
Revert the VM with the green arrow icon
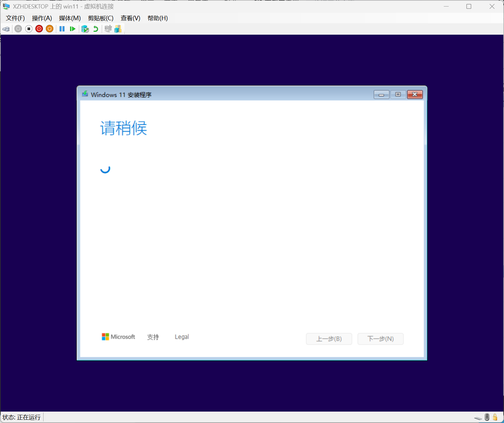point(96,29)
